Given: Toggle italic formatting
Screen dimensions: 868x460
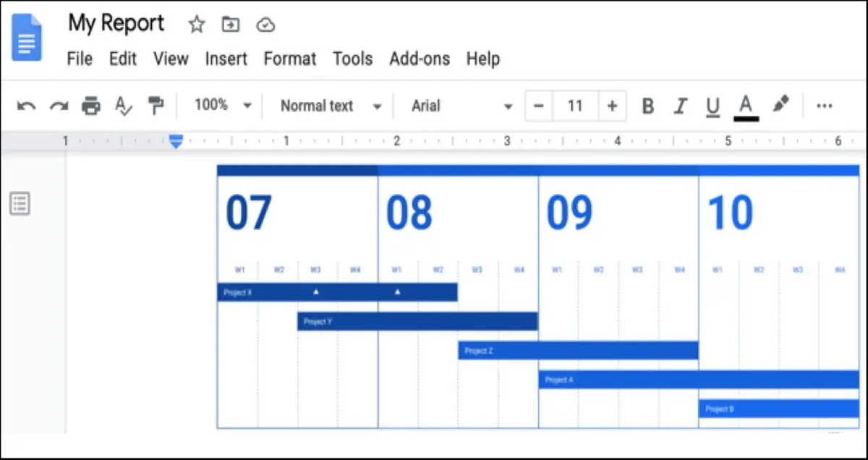Looking at the screenshot, I should click(x=680, y=106).
